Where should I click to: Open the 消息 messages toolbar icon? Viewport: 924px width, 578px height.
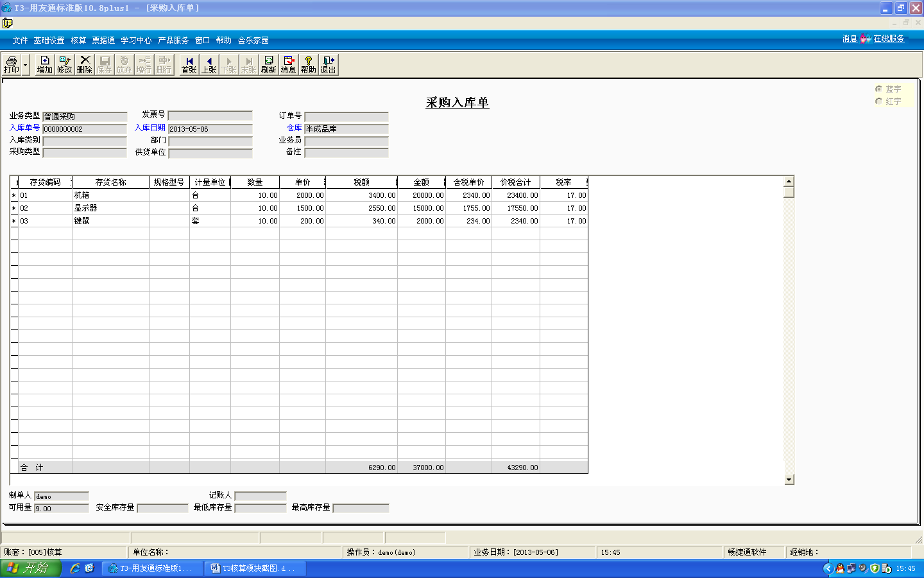[288, 65]
